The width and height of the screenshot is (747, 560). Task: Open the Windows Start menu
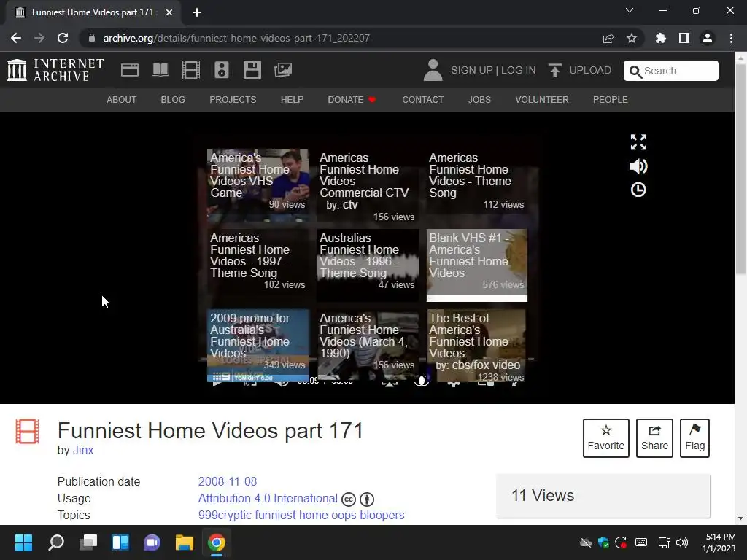(x=23, y=542)
